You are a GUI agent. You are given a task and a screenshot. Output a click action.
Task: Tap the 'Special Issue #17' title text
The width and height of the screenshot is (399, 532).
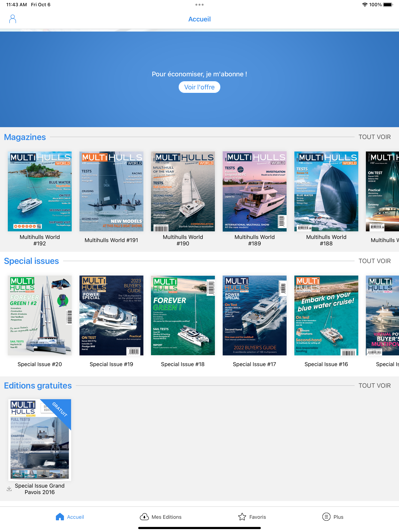click(x=254, y=364)
